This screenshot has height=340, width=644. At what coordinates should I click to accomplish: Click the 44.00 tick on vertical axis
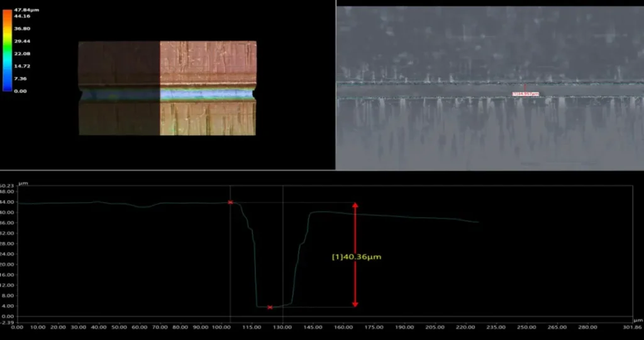[8, 202]
